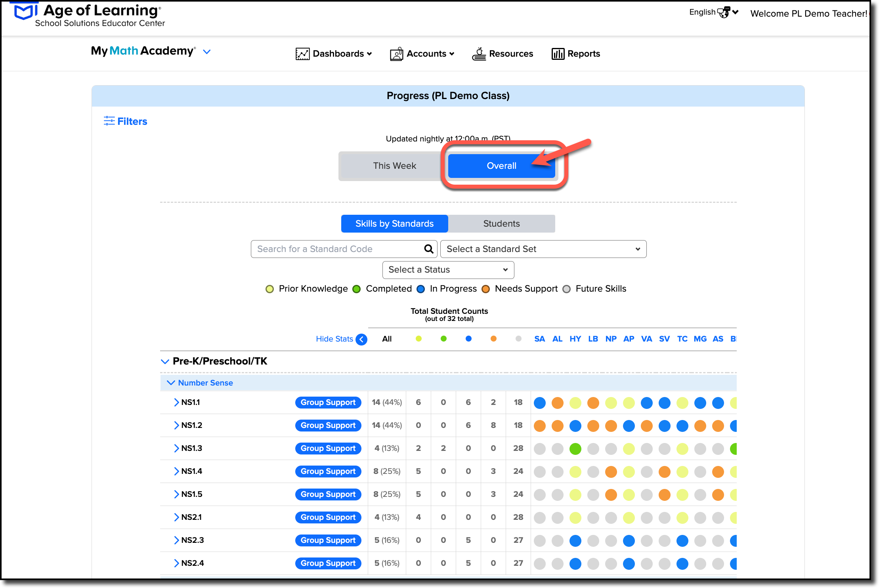This screenshot has width=879, height=588.
Task: Open the Accounts menu
Action: click(422, 54)
